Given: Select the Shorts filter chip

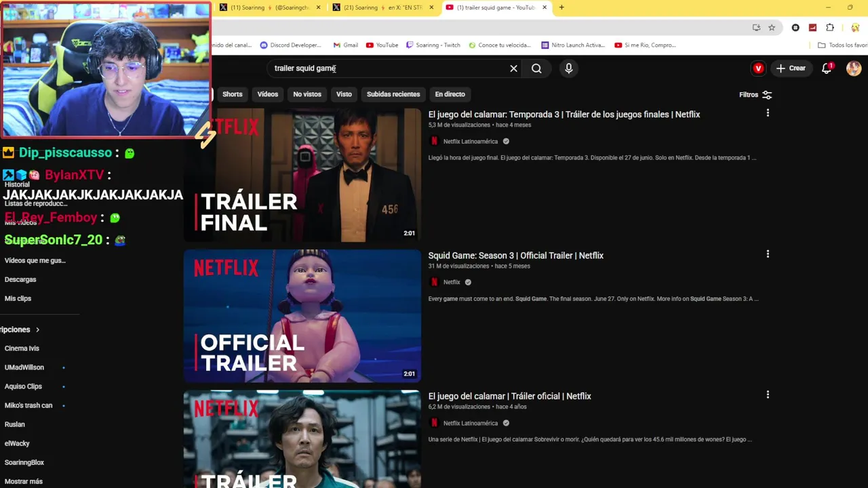Looking at the screenshot, I should click(x=233, y=94).
